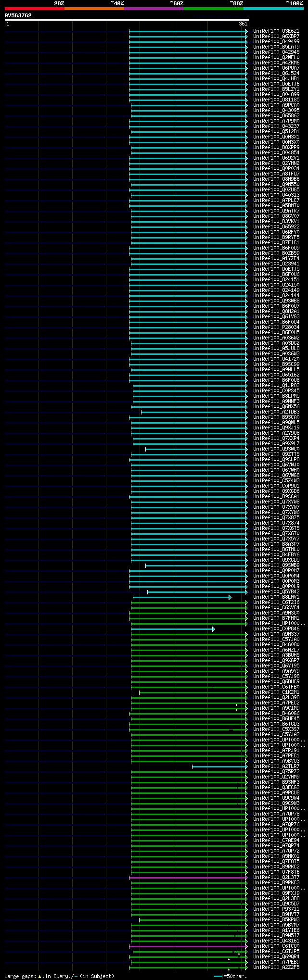Select label UniRef100_C6TFB0

pos(276,687)
